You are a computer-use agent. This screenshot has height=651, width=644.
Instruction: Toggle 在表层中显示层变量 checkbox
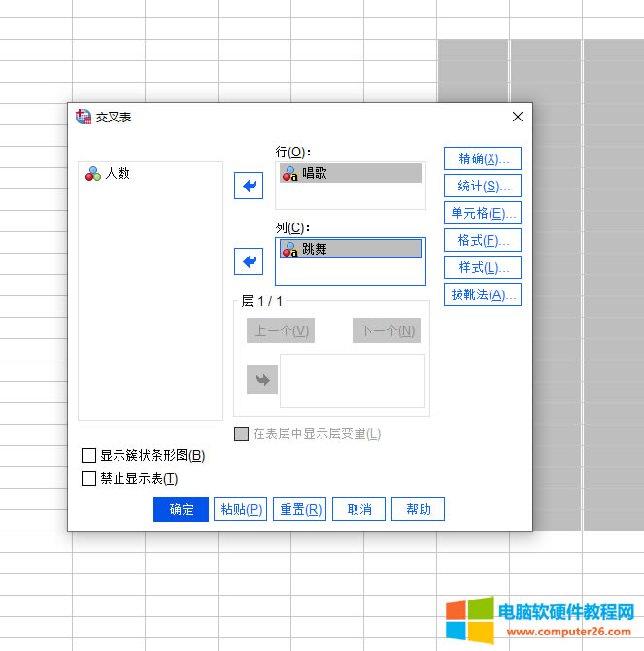tap(241, 434)
